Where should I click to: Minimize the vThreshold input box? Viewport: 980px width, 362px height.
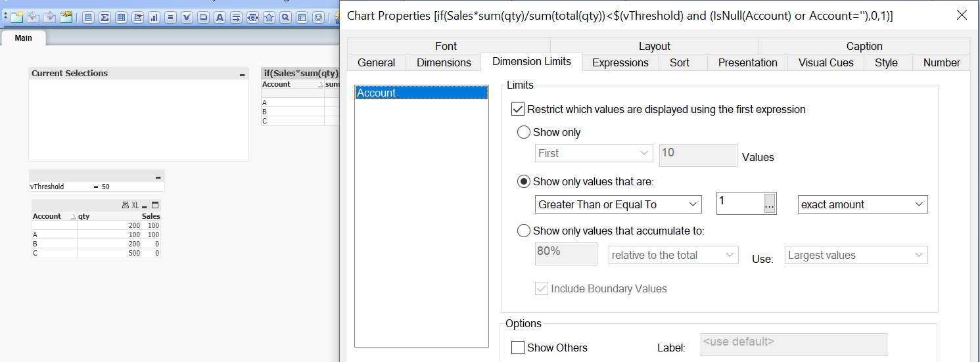point(158,177)
